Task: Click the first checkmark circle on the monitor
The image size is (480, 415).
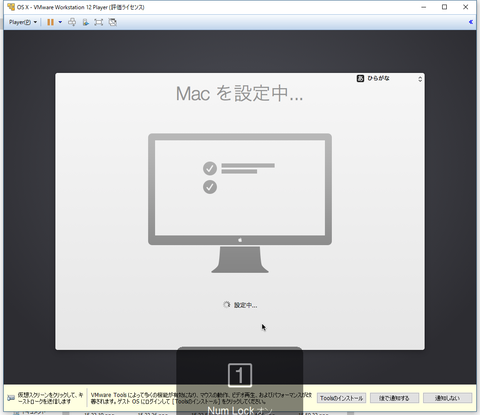Action: [210, 168]
